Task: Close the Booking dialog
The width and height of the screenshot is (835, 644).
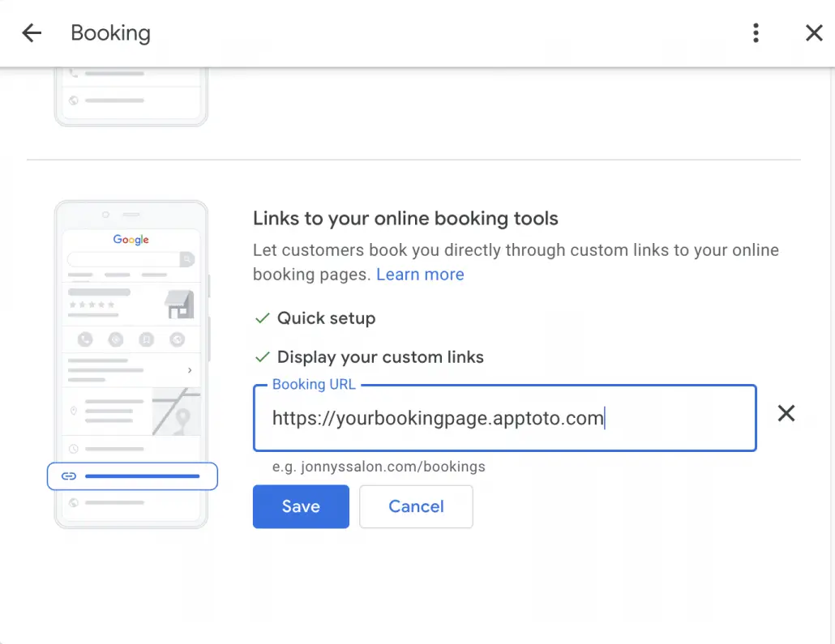Action: click(x=814, y=33)
